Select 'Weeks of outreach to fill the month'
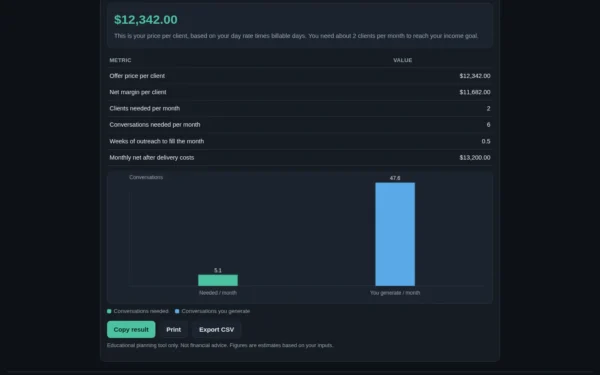Image resolution: width=600 pixels, height=375 pixels. click(157, 141)
